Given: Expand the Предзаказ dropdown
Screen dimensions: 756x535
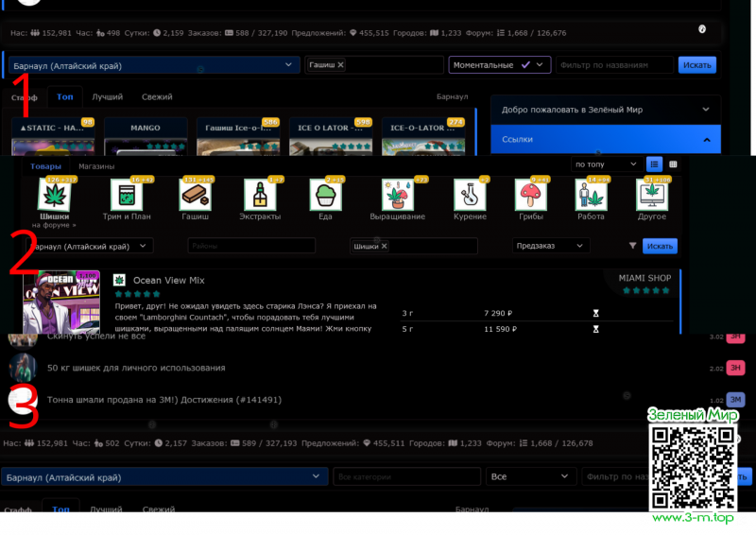Looking at the screenshot, I should click(x=552, y=246).
